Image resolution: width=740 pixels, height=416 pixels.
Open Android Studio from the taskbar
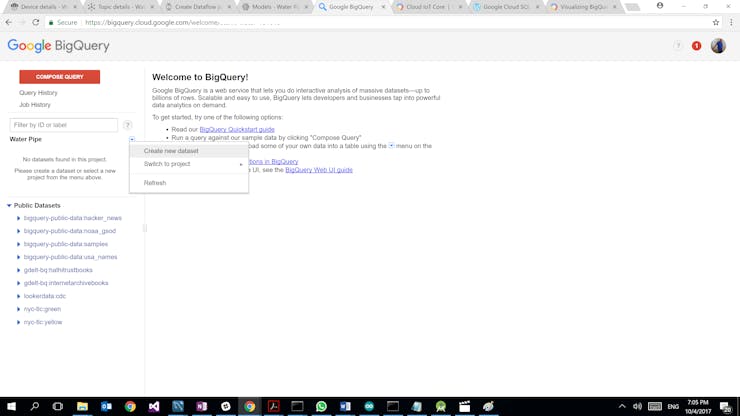coord(441,407)
